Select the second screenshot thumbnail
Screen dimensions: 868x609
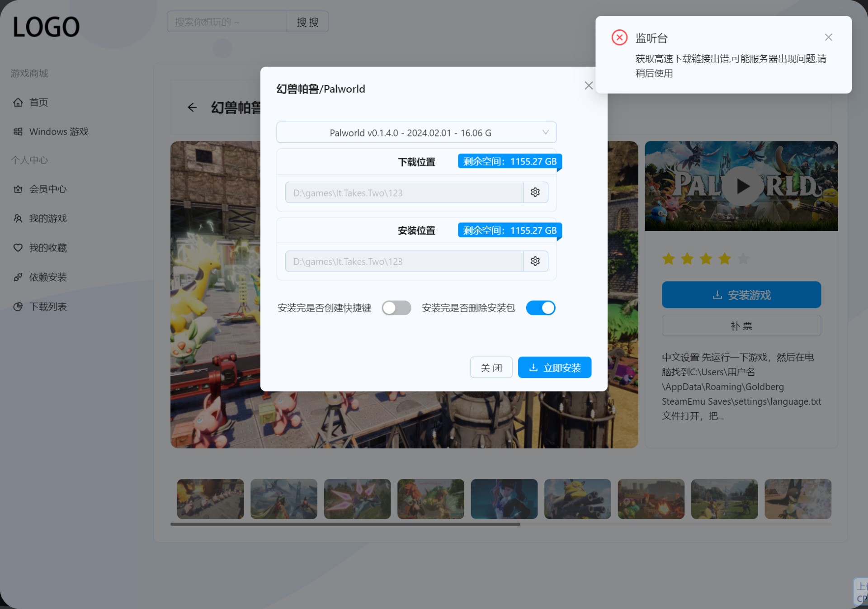284,499
